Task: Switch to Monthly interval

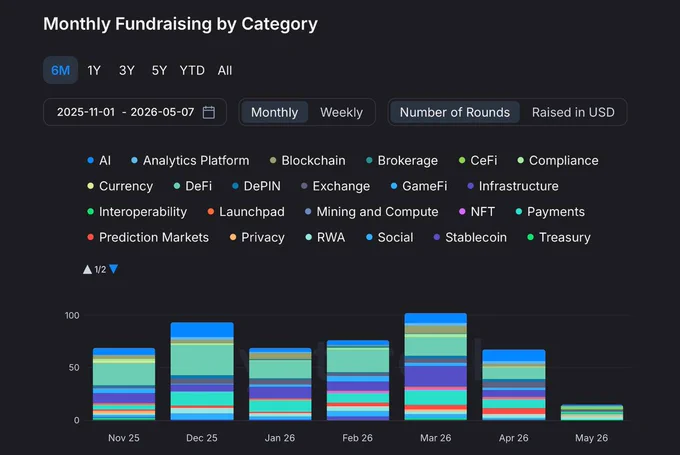Action: coord(275,112)
